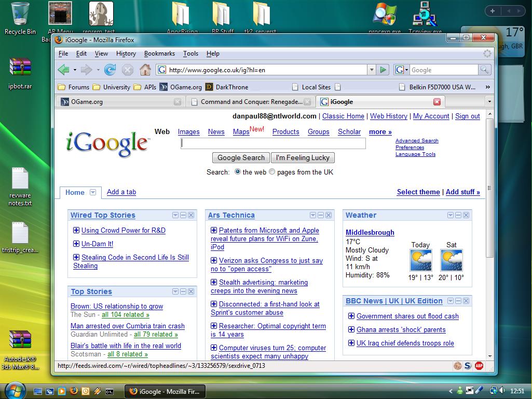
Task: Open the Bookmarks menu
Action: point(159,54)
